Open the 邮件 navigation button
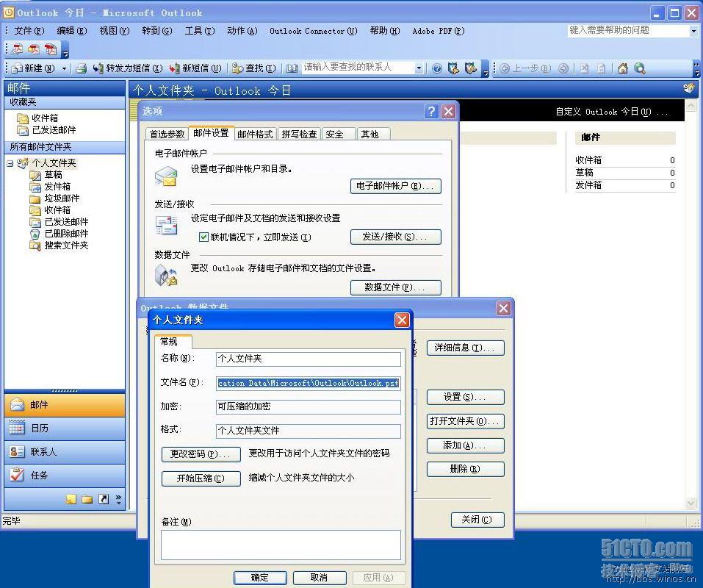 (65, 404)
